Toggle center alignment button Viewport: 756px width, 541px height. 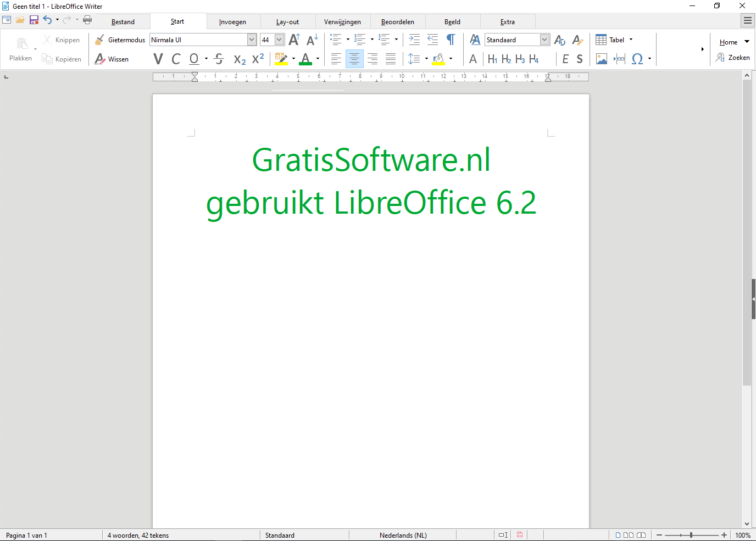click(x=354, y=59)
